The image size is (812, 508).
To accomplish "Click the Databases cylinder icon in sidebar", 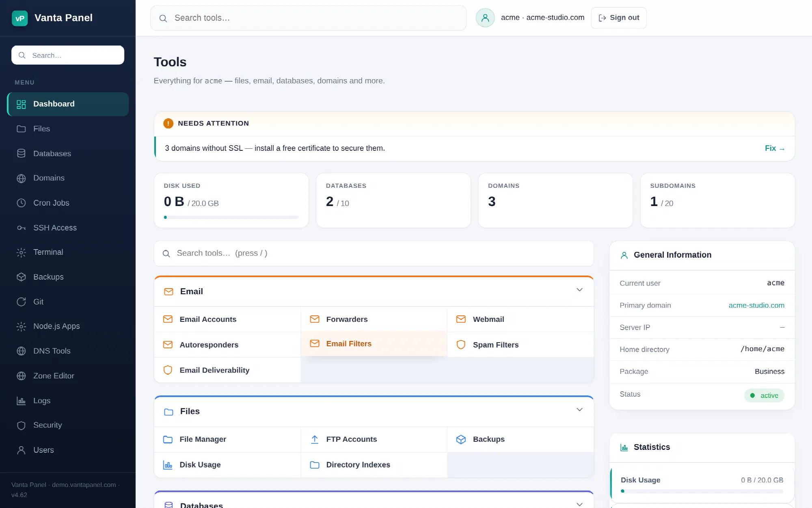I will point(21,154).
